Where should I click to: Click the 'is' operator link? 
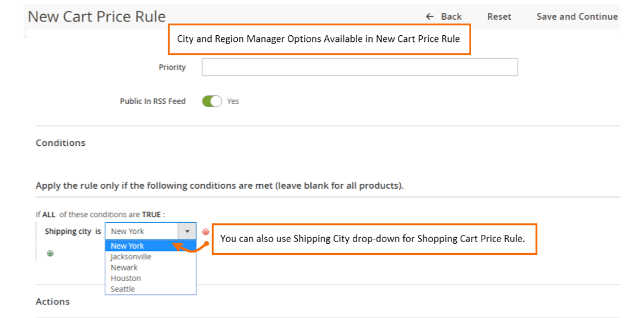(x=98, y=232)
